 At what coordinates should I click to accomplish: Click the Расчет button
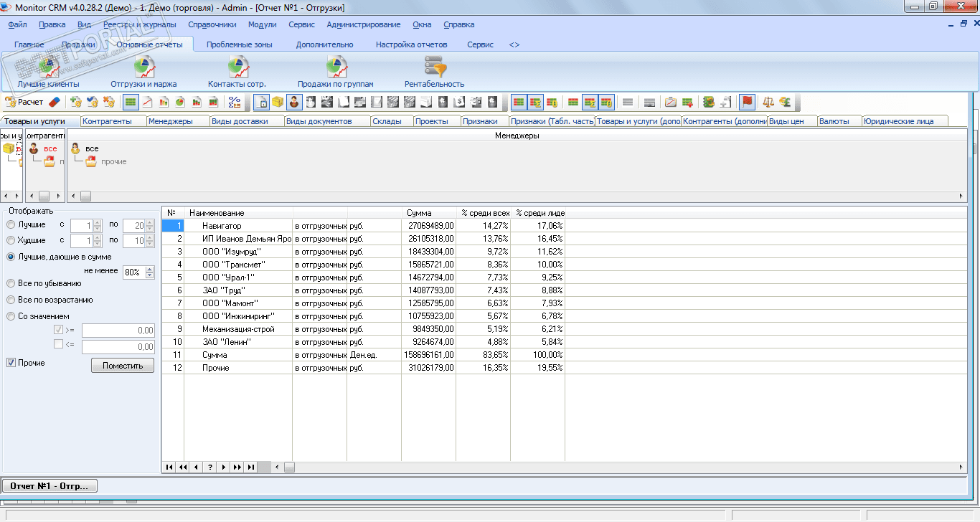point(24,102)
